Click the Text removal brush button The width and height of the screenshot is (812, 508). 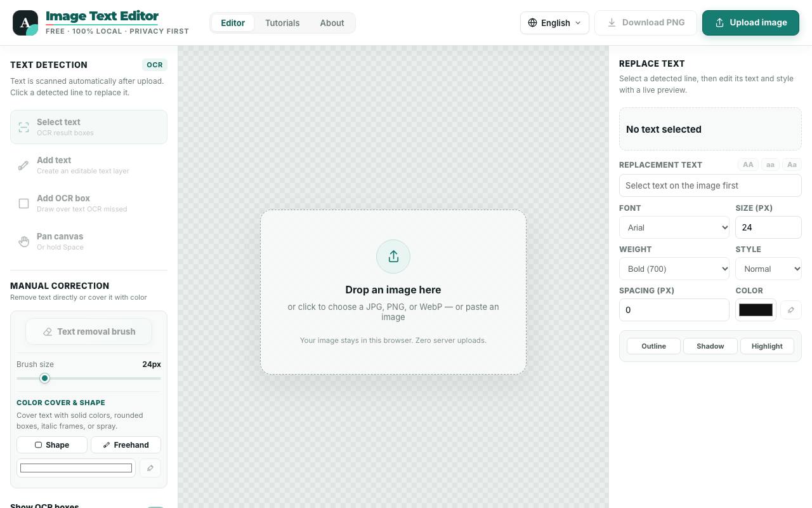point(89,331)
